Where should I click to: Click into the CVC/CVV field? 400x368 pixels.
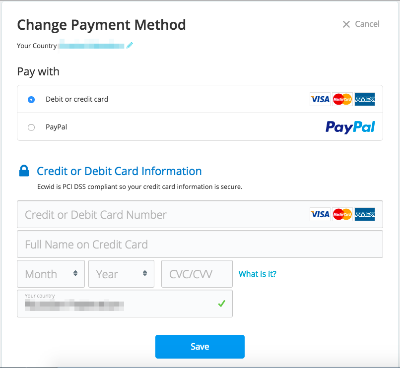click(x=197, y=274)
